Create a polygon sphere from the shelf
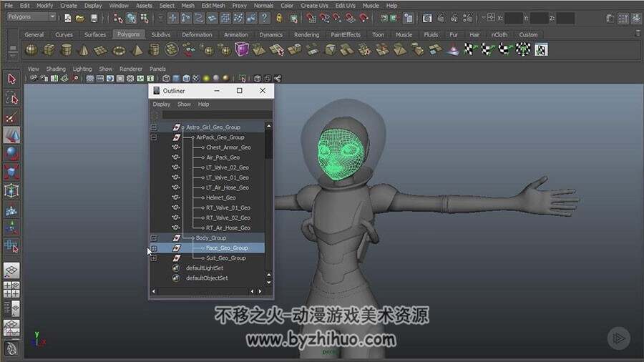 31,50
